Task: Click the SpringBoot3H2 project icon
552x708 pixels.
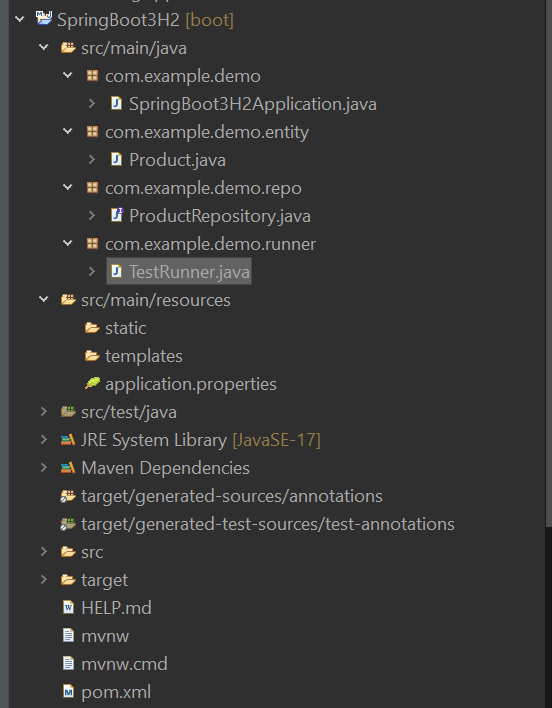Action: (44, 19)
